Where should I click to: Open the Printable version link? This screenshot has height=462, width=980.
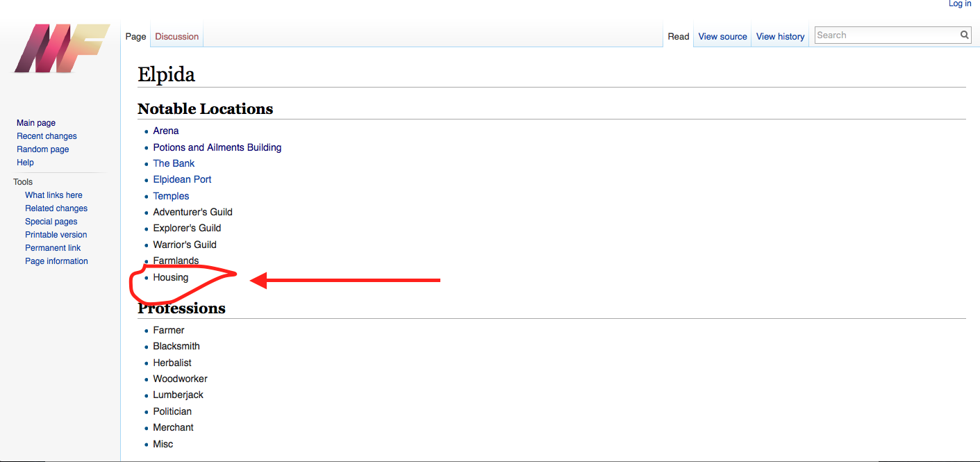[x=56, y=235]
